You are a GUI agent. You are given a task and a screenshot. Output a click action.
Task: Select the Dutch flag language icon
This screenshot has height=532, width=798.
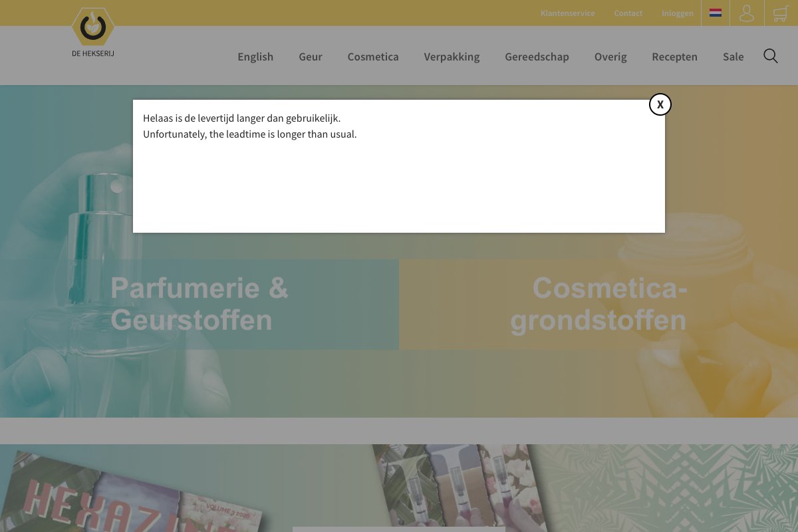[716, 13]
